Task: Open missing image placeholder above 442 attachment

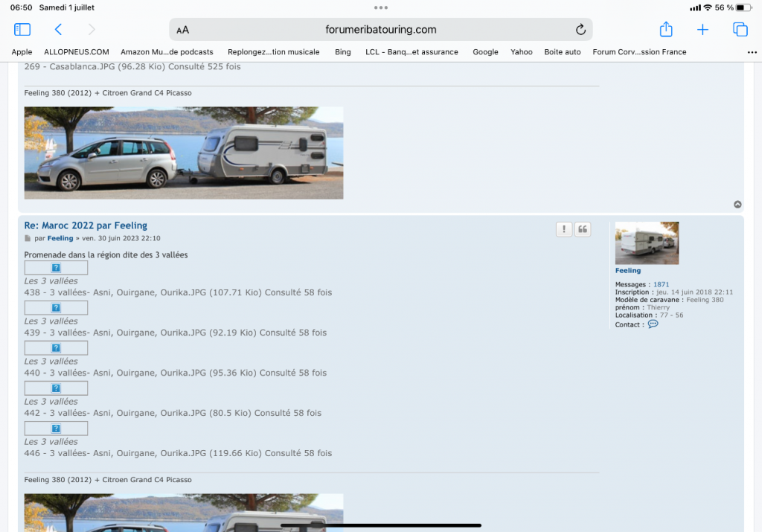Action: 56,388
